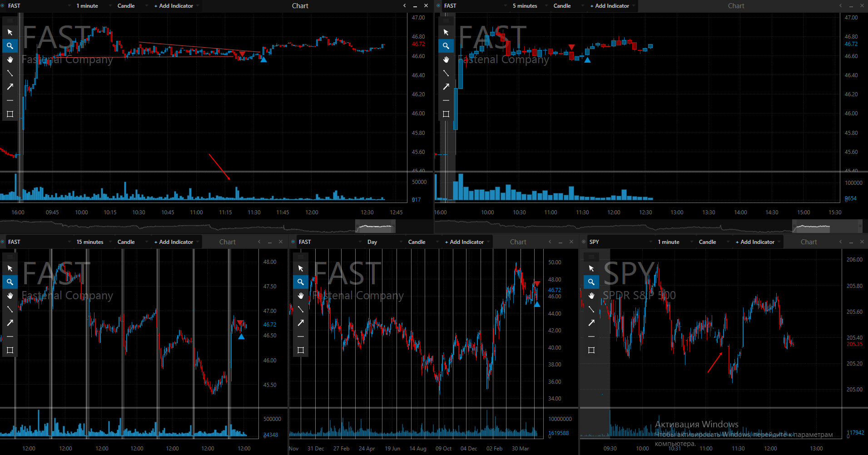
Task: Pick the trend line tool in the 1-minute FAST chart
Action: pos(10,73)
